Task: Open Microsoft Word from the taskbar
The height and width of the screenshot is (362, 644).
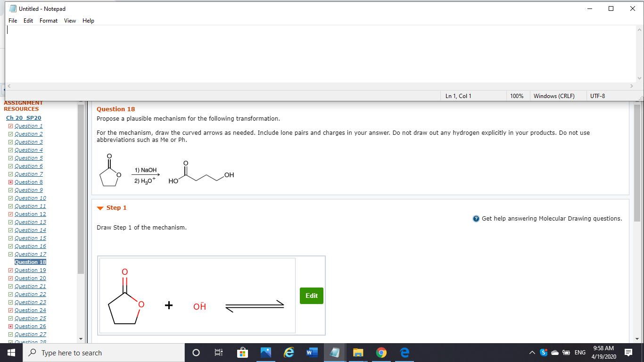Action: (x=312, y=353)
